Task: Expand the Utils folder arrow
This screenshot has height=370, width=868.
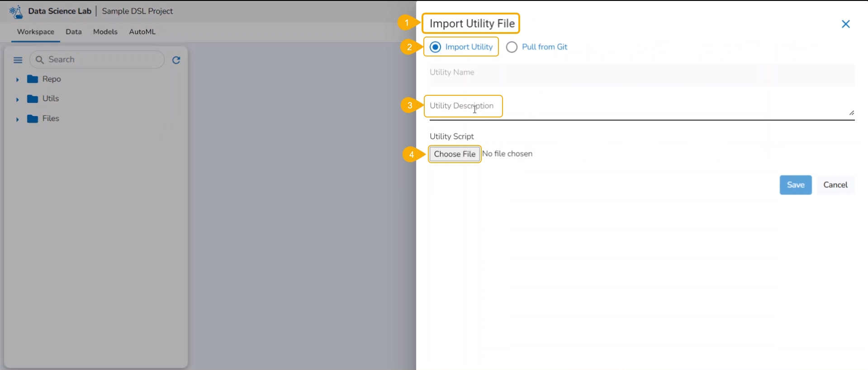Action: pos(17,99)
